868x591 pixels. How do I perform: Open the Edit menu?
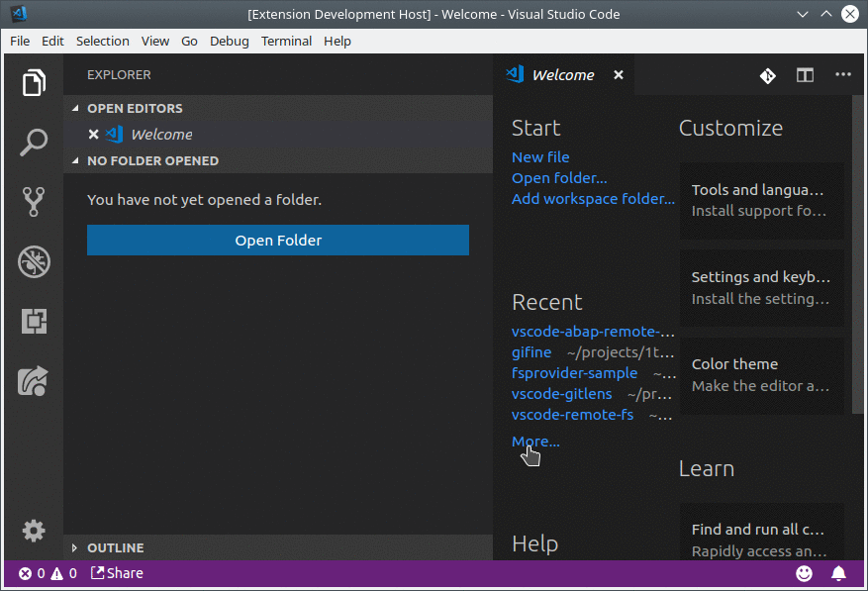tap(52, 41)
